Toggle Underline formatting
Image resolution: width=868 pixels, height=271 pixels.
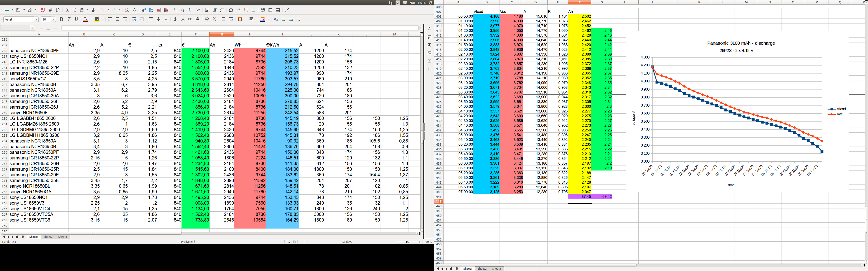pos(76,19)
